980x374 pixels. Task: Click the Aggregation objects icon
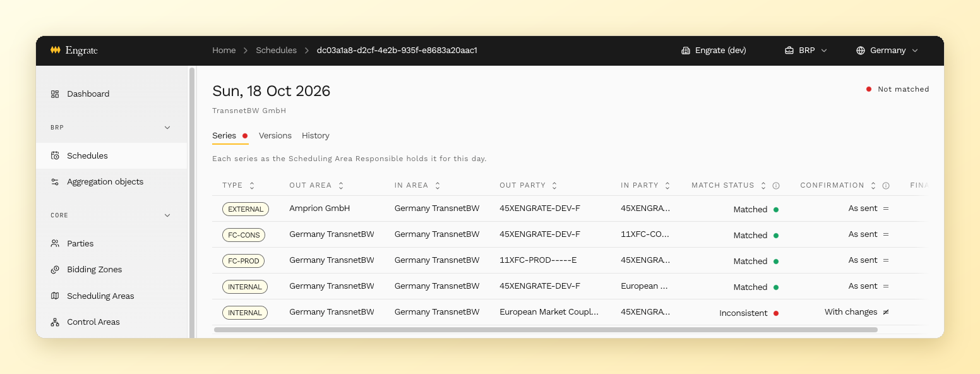[x=55, y=181]
